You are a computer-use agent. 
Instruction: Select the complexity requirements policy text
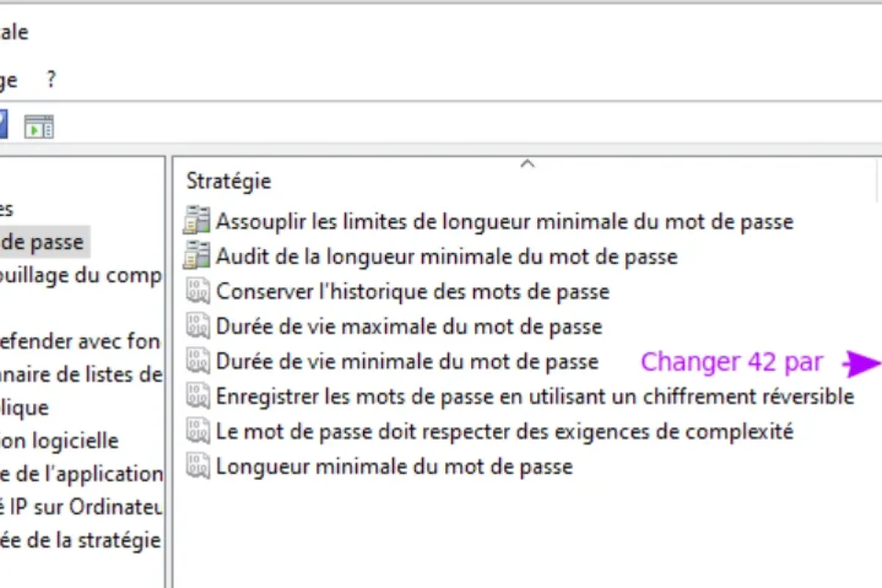click(x=504, y=431)
